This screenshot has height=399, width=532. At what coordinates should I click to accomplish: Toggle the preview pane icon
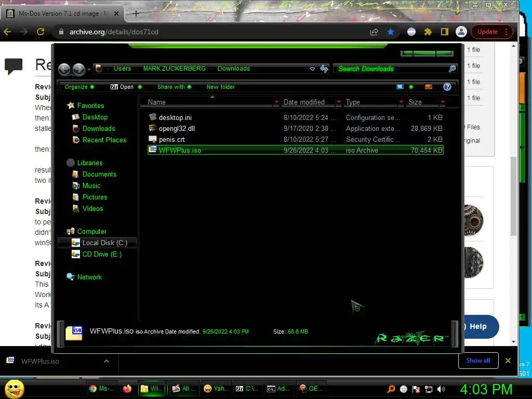click(x=429, y=87)
